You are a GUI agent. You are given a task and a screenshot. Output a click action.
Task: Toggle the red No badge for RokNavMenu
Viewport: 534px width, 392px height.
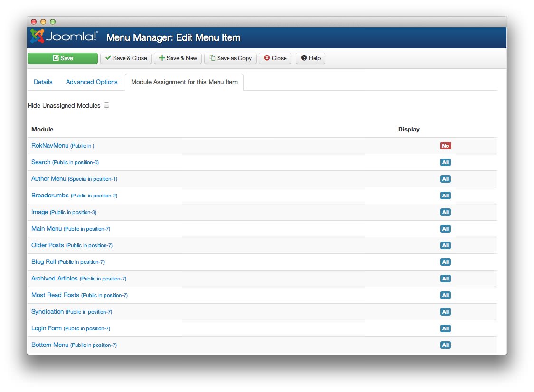coord(445,146)
